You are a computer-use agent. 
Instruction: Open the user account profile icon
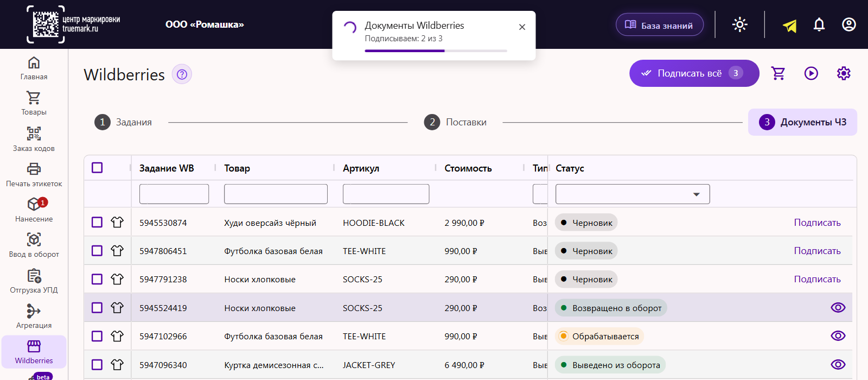coord(849,24)
